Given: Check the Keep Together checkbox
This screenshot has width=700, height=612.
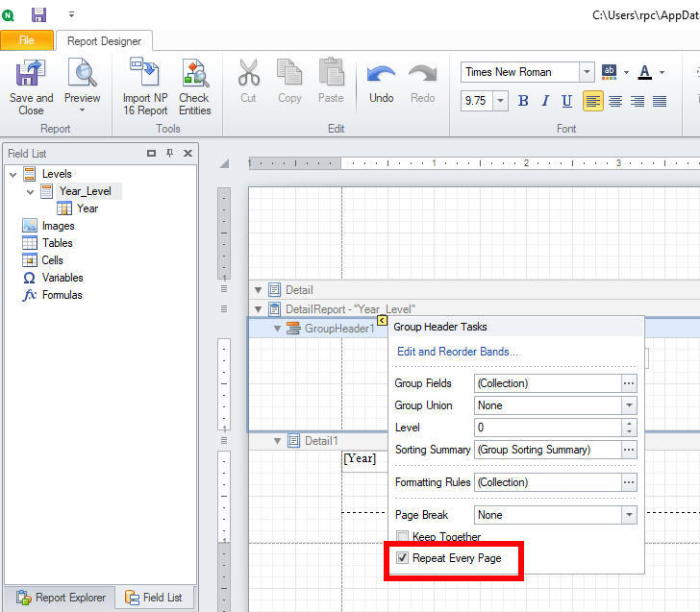Looking at the screenshot, I should (402, 536).
